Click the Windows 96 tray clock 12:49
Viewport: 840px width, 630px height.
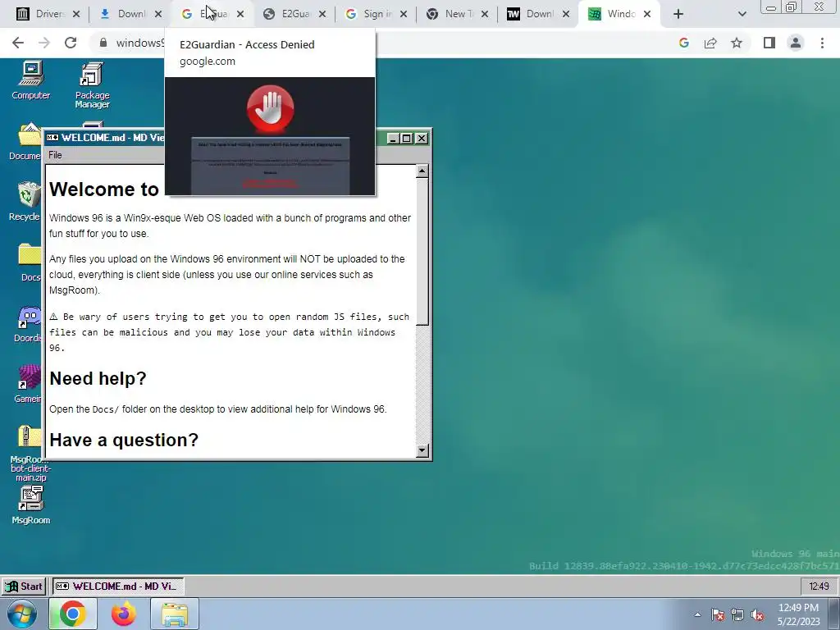point(819,586)
